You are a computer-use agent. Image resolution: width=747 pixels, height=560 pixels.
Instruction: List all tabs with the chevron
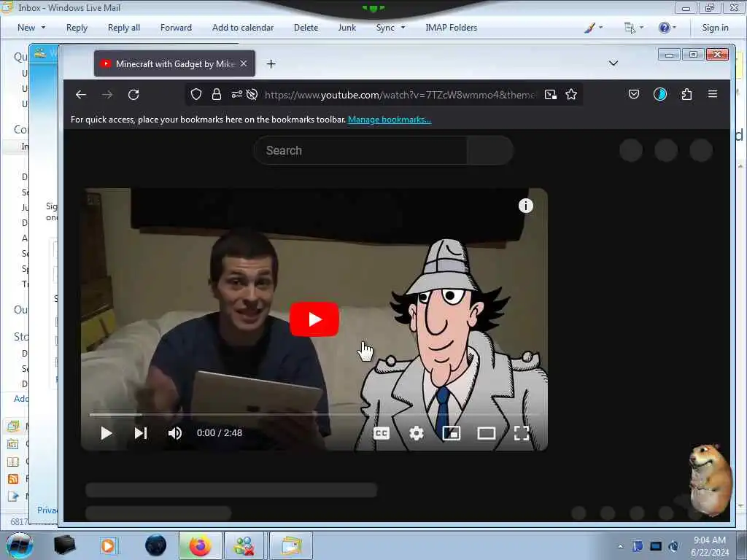pyautogui.click(x=614, y=63)
